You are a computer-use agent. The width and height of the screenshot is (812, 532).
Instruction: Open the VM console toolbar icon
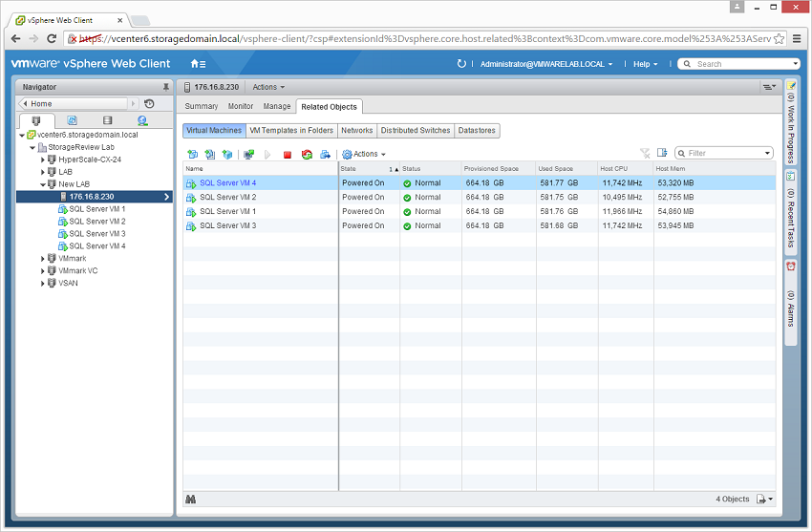(249, 154)
